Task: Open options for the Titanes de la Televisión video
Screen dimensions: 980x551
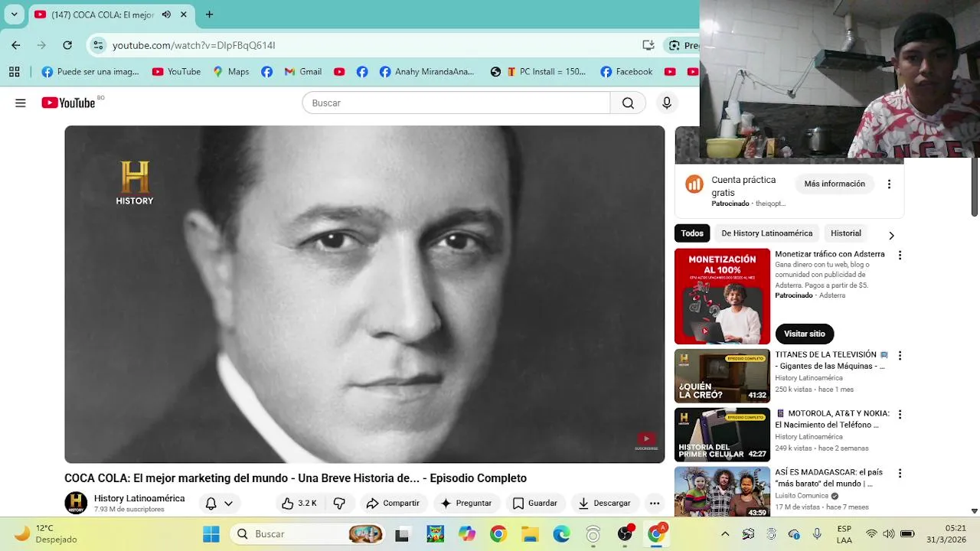Action: click(900, 355)
